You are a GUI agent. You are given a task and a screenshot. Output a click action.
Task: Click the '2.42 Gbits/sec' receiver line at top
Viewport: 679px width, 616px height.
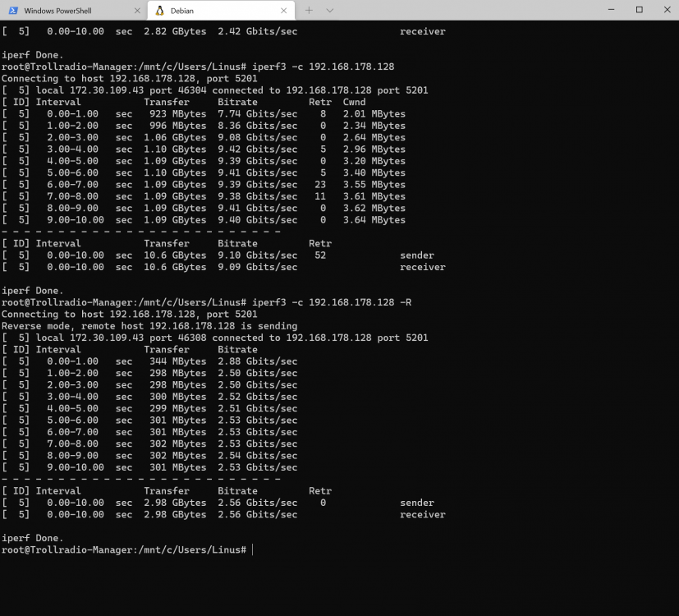(x=223, y=31)
